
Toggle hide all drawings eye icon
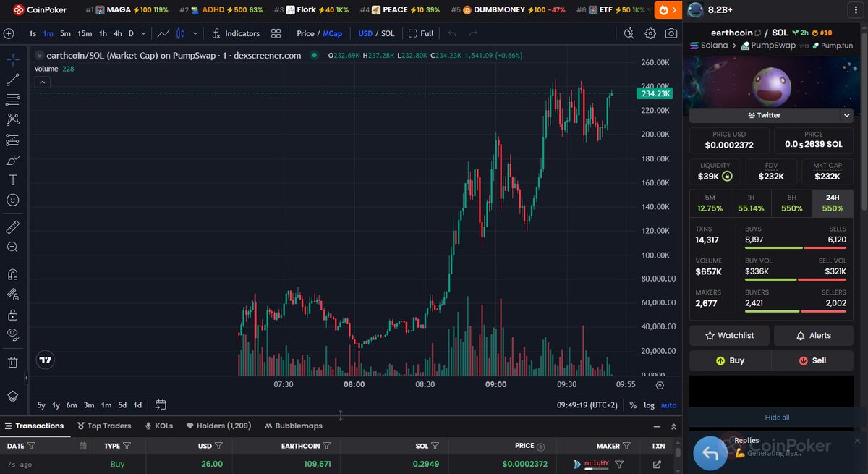[12, 334]
